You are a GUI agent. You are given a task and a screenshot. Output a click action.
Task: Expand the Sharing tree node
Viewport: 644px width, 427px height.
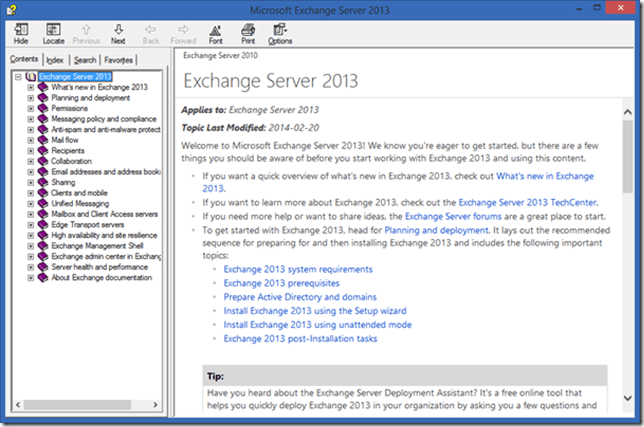click(31, 182)
